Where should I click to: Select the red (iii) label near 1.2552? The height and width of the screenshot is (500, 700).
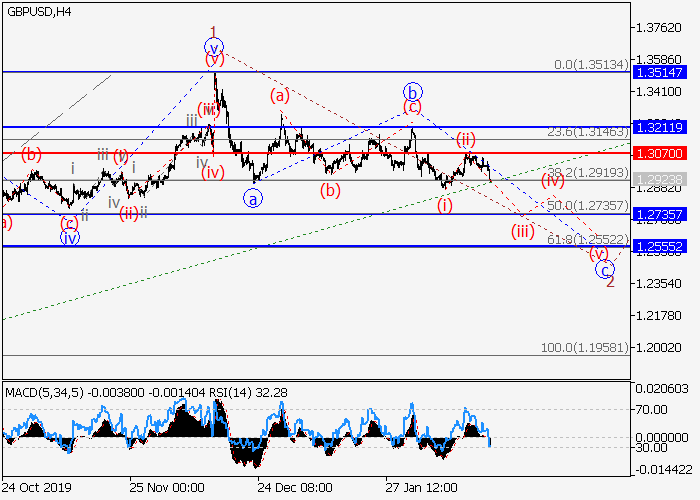[522, 231]
